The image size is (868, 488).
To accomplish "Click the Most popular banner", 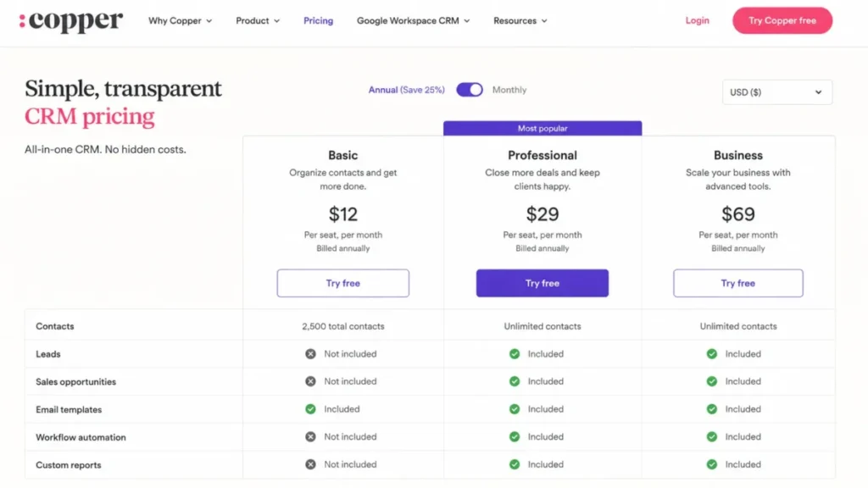I will pyautogui.click(x=542, y=129).
